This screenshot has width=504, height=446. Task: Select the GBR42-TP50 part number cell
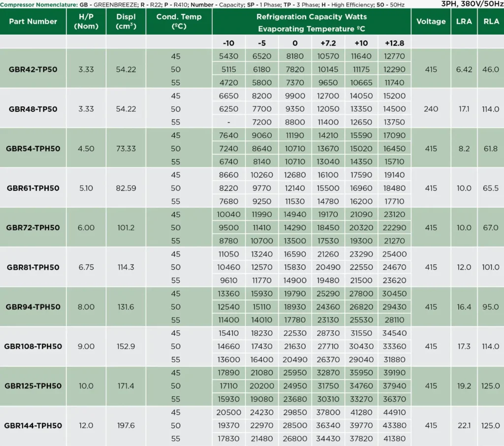coord(33,69)
